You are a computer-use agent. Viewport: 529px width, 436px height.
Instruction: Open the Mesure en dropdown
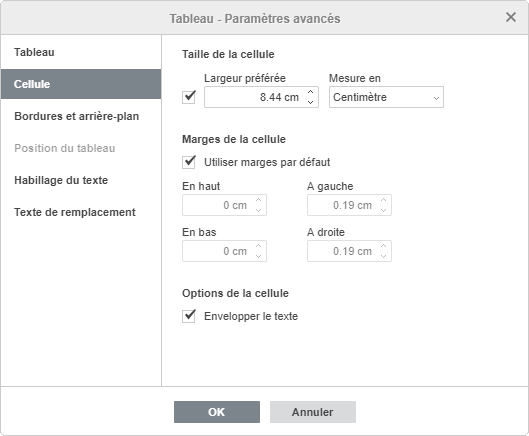point(386,97)
